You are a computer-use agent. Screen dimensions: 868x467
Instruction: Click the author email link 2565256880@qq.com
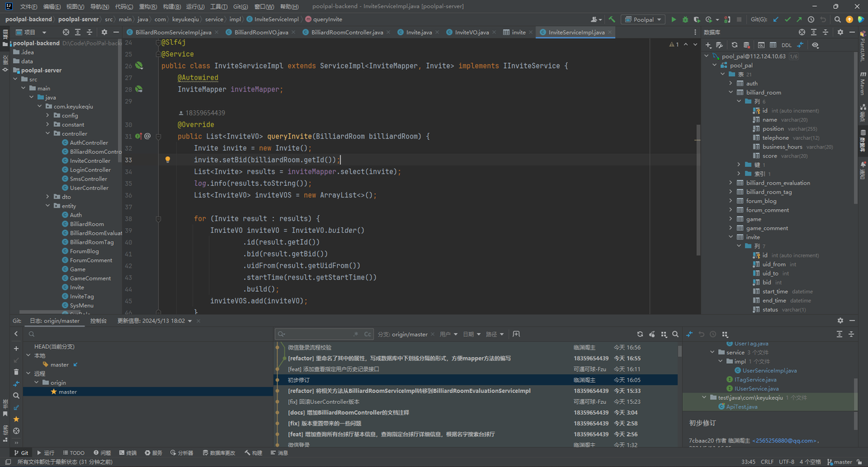[785, 441]
